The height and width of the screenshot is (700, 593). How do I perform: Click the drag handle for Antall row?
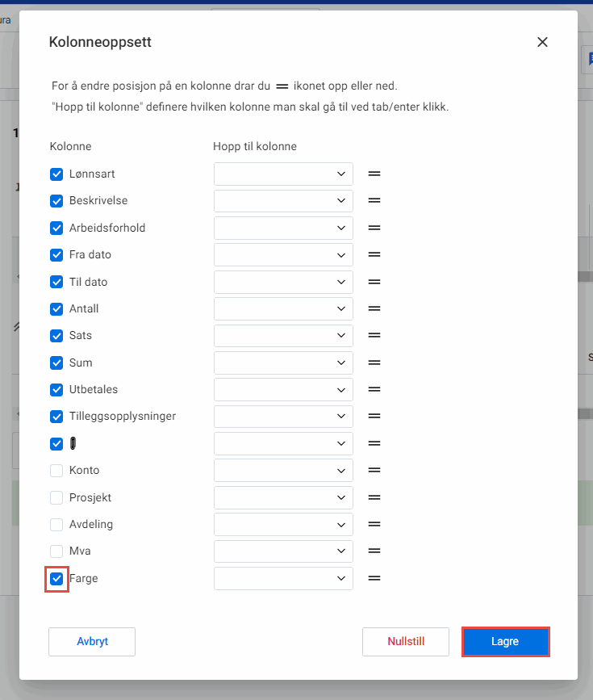(374, 308)
